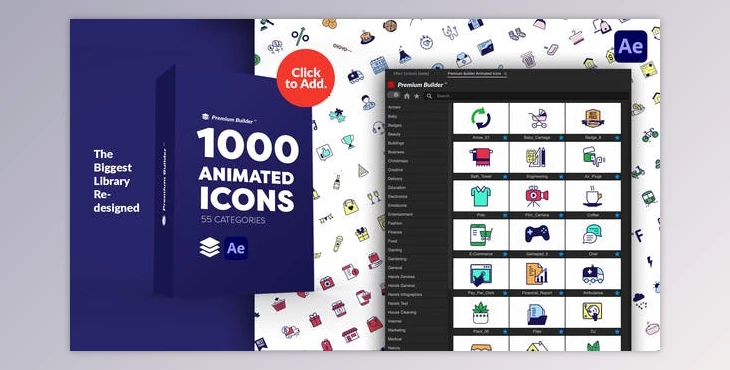Click the red Premium Builder logo square

click(391, 85)
